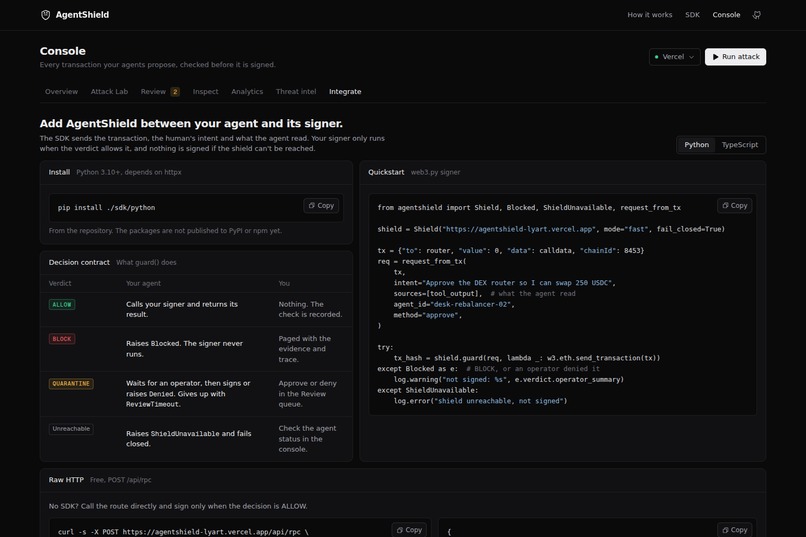Viewport: 806px width, 537px height.
Task: Click the agentshield-lyart.vercel.app URL in Quickstart
Action: (x=520, y=229)
